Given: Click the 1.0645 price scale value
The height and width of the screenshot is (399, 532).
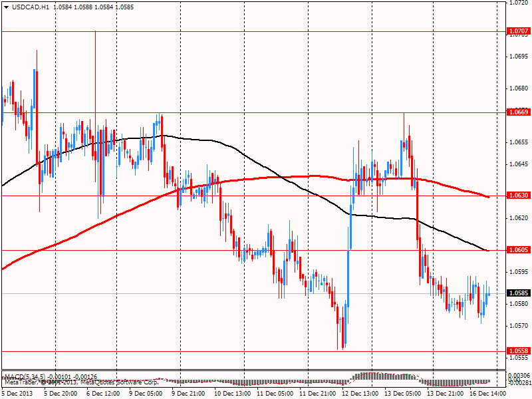Looking at the screenshot, I should coord(519,164).
